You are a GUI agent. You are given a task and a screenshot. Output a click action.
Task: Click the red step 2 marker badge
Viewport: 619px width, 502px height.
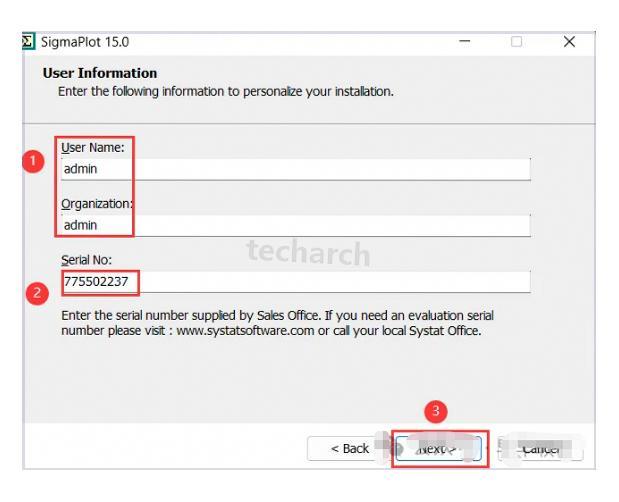click(35, 293)
